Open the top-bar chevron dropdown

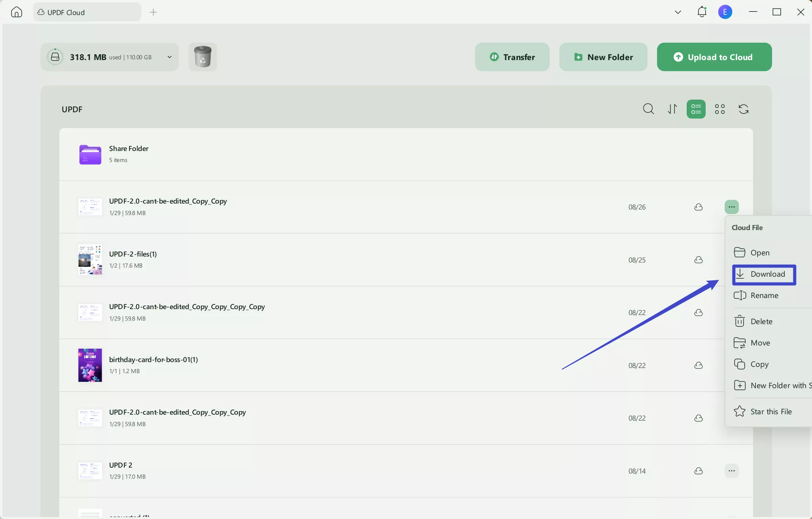[678, 12]
